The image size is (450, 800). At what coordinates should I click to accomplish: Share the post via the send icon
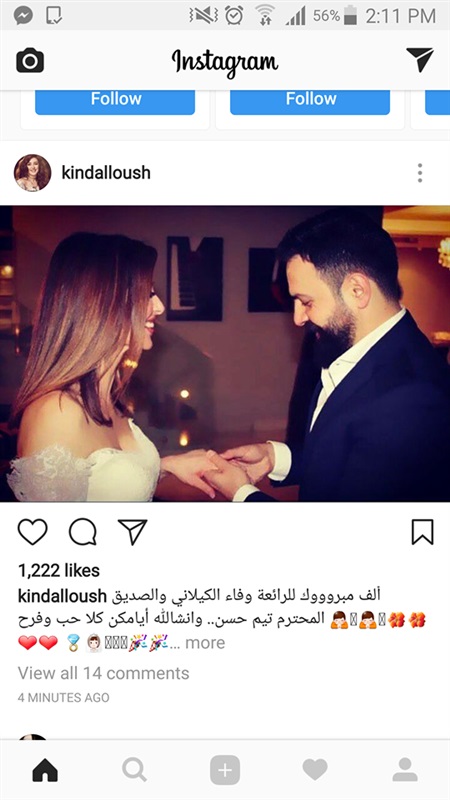[x=133, y=532]
